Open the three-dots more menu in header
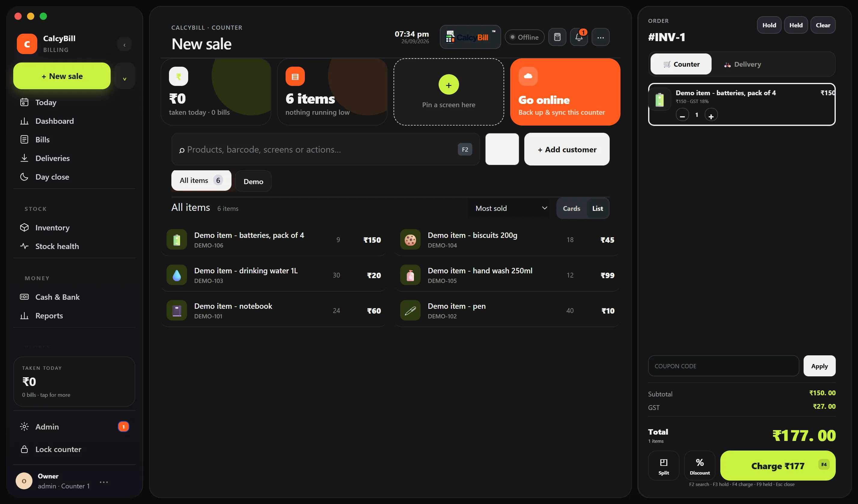This screenshot has height=504, width=858. click(x=601, y=37)
